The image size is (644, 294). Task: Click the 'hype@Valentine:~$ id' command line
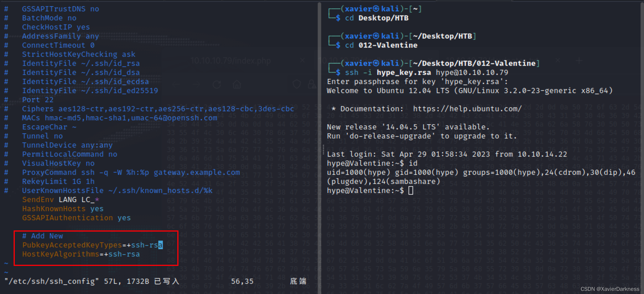pyautogui.click(x=372, y=163)
